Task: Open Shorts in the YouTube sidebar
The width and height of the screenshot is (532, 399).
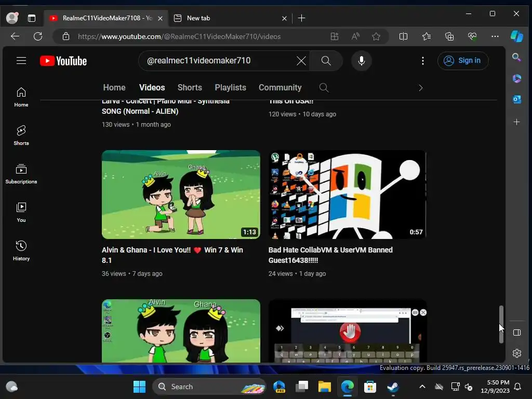Action: click(x=21, y=136)
